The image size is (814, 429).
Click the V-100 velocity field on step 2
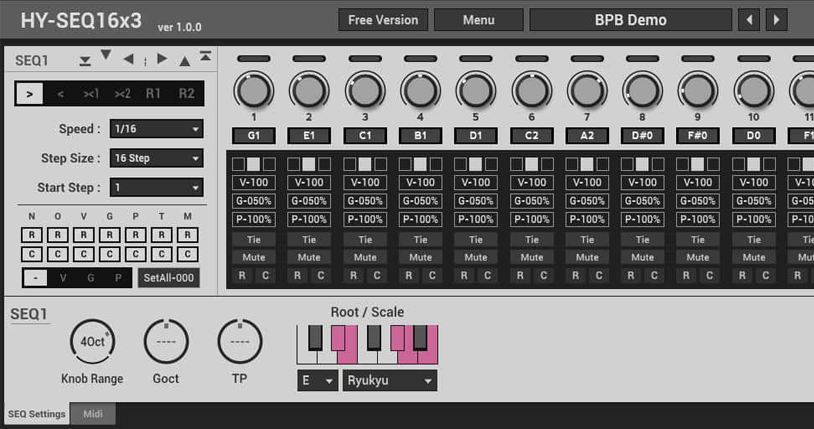click(309, 182)
